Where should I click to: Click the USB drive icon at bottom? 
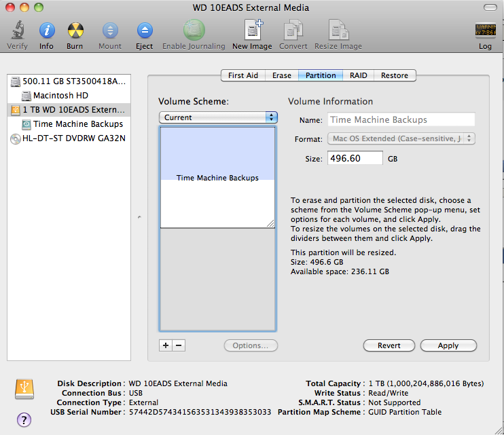pos(24,389)
